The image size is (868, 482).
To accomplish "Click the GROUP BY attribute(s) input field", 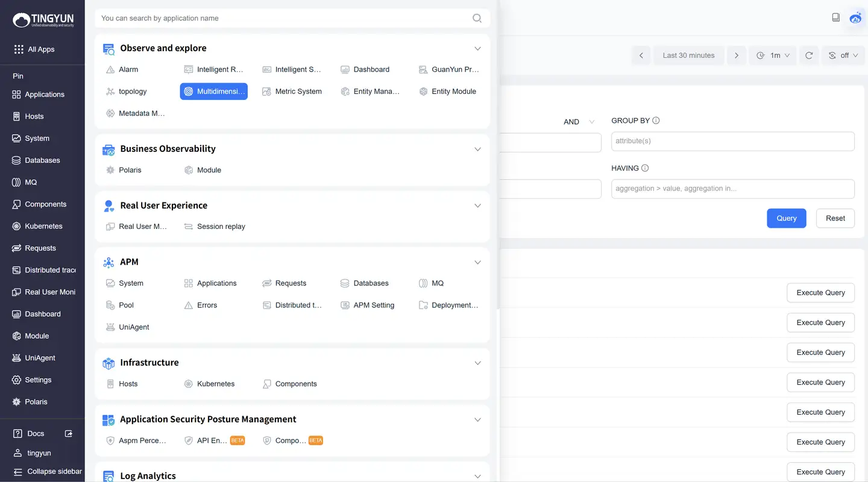I will click(x=732, y=141).
